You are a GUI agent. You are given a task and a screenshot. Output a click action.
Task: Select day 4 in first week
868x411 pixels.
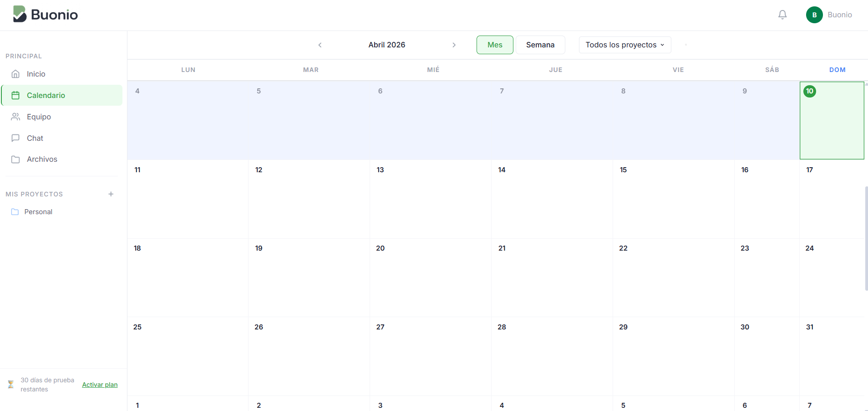coord(188,120)
